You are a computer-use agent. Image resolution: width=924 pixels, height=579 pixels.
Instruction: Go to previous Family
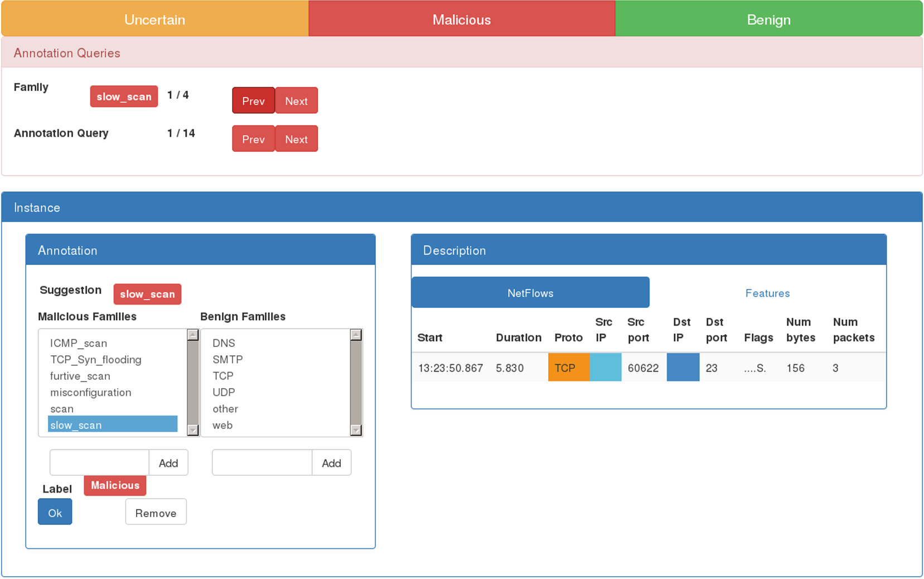pos(253,101)
